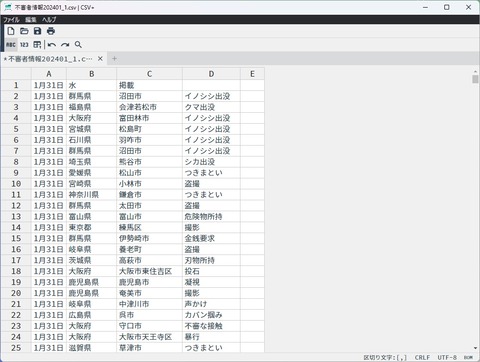Click the Open folder icon
The image size is (480, 362).
click(x=24, y=31)
